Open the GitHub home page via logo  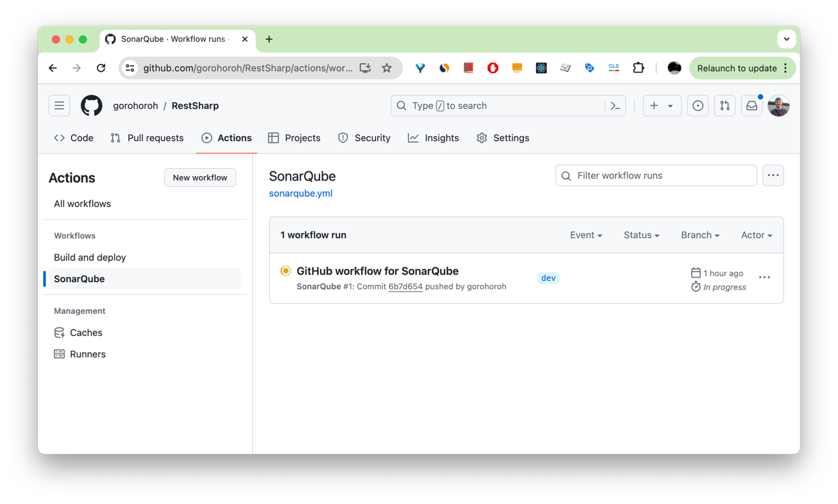[x=91, y=106]
